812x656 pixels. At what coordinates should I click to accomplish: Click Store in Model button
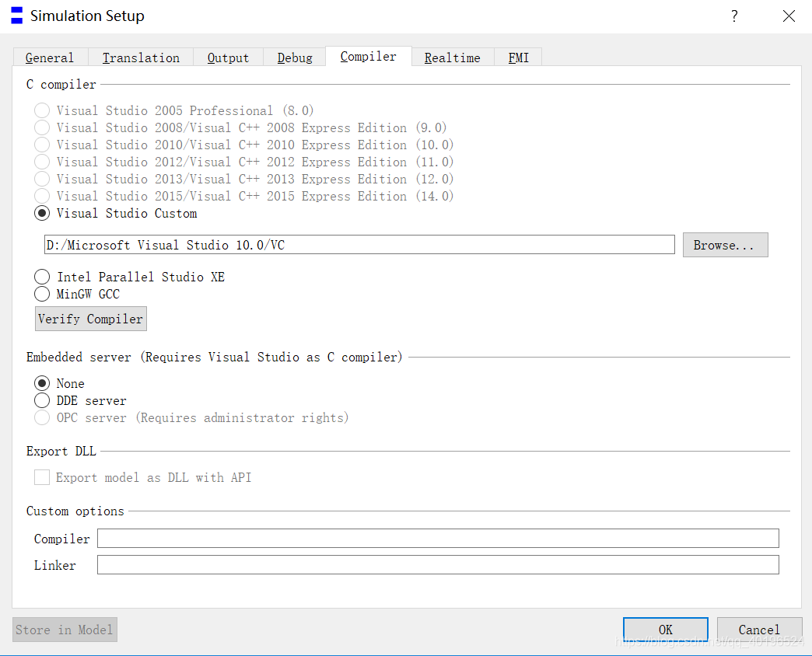tap(65, 630)
